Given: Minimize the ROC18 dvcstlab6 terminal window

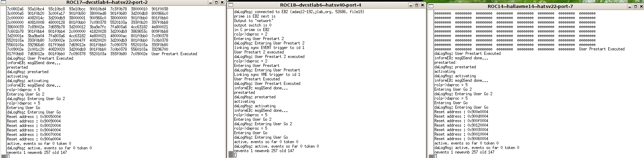Looking at the screenshot, I should (411, 5).
